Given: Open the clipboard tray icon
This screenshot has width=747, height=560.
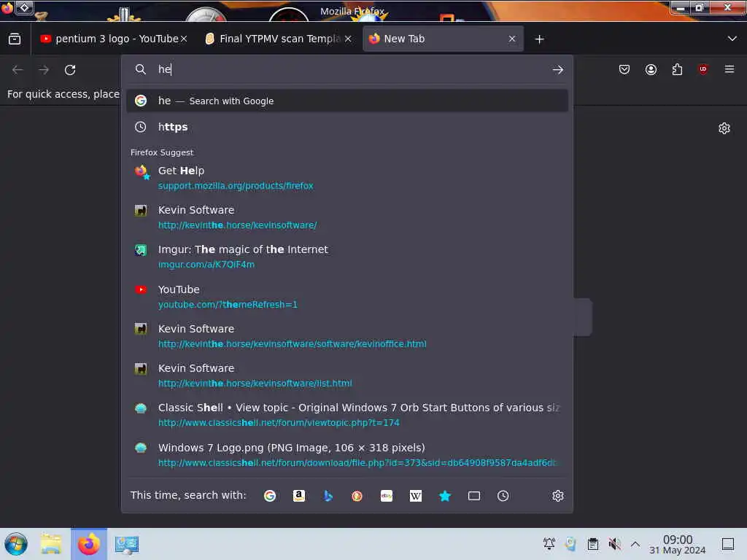Looking at the screenshot, I should (592, 544).
